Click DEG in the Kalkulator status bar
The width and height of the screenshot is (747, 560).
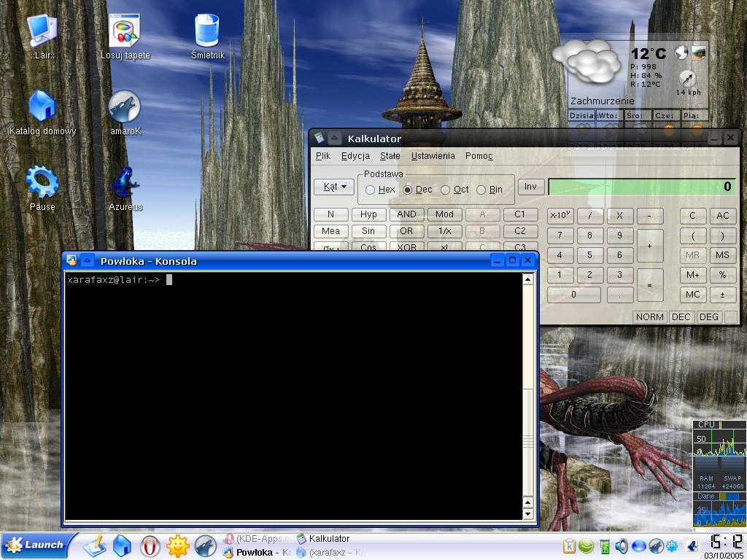click(709, 317)
